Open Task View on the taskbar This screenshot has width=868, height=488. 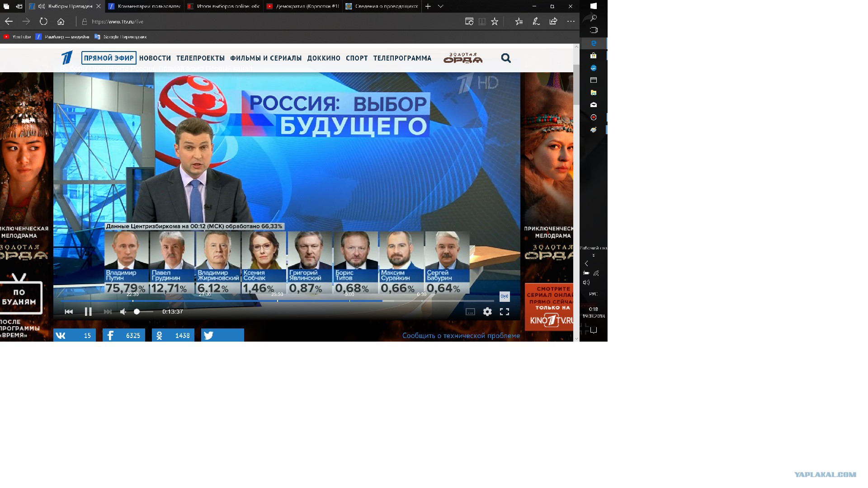click(x=594, y=30)
